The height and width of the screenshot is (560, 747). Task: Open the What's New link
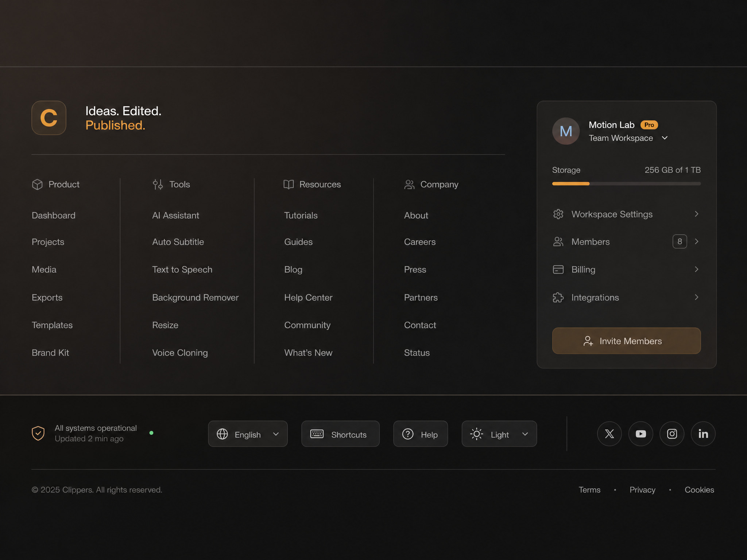click(308, 353)
